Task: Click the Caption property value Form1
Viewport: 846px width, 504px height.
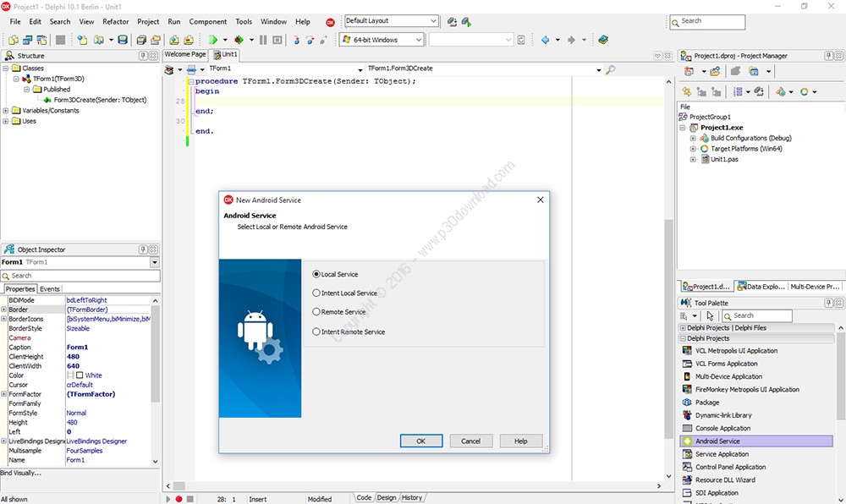Action: coord(108,348)
